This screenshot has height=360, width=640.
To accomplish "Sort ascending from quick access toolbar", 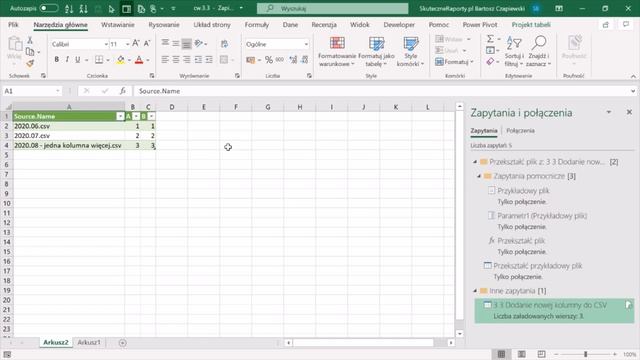I will pyautogui.click(x=69, y=8).
